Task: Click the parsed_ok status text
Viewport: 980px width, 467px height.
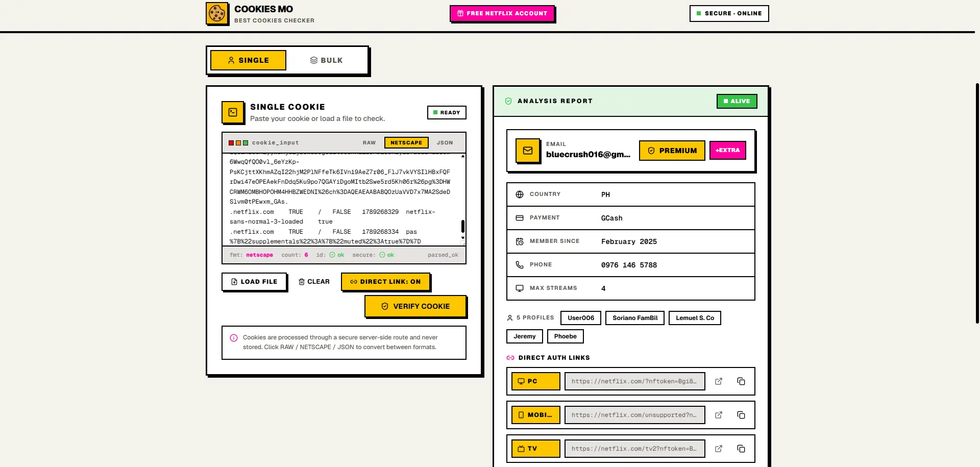Action: [x=443, y=255]
